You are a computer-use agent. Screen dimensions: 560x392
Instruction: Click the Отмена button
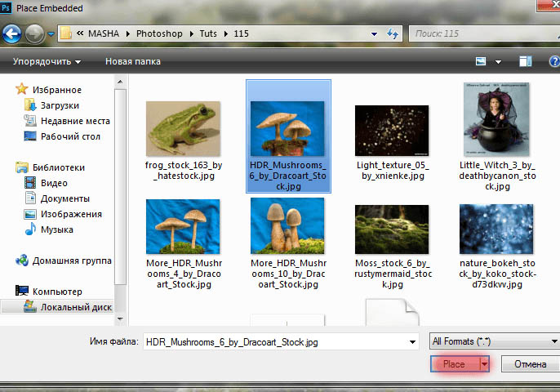tap(530, 364)
